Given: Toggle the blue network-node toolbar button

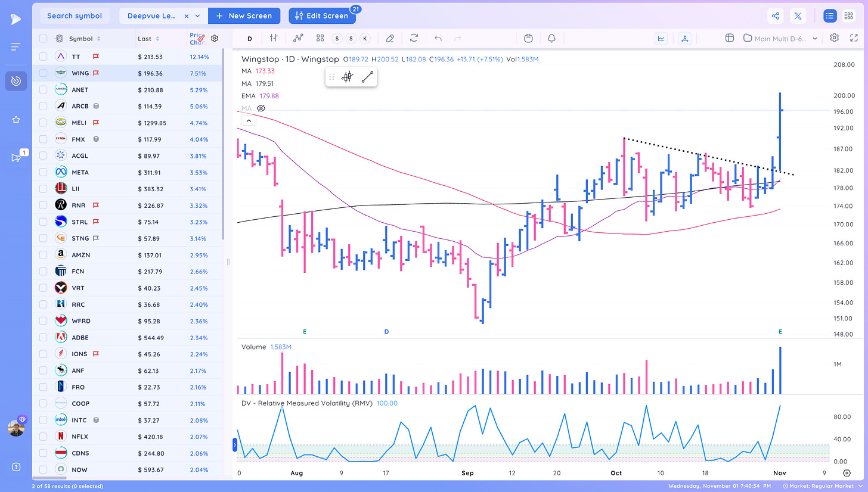Looking at the screenshot, I should [685, 38].
